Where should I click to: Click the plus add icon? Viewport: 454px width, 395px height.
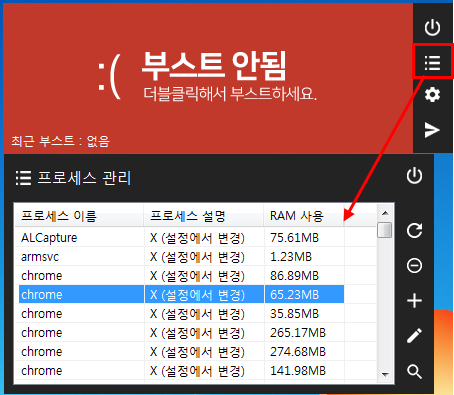414,301
